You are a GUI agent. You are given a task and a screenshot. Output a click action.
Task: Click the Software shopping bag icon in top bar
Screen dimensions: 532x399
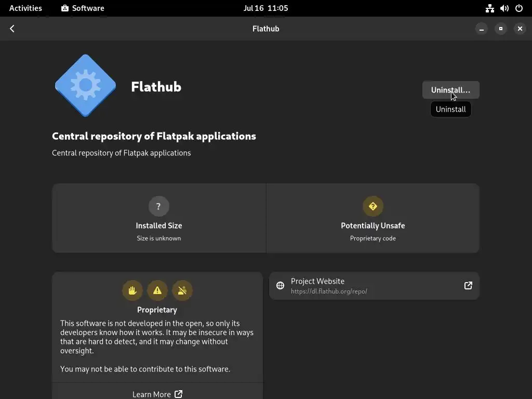(65, 8)
